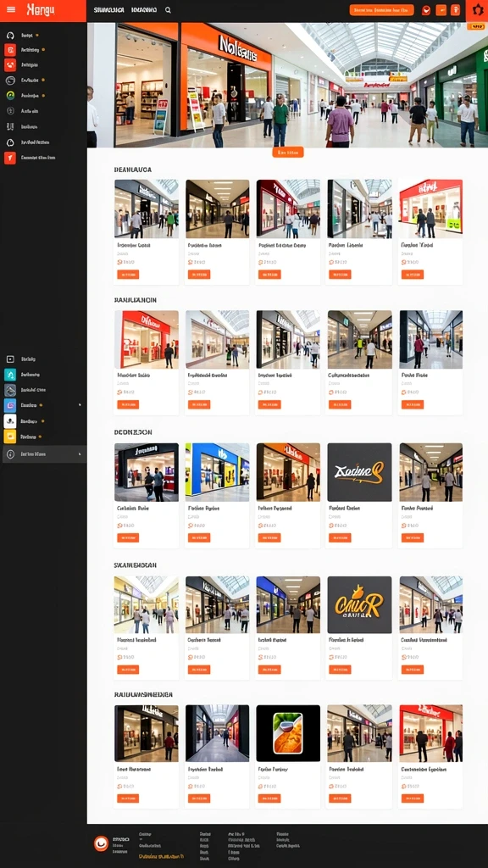The width and height of the screenshot is (488, 868).
Task: Click the orange circle logo in footer
Action: tap(101, 843)
